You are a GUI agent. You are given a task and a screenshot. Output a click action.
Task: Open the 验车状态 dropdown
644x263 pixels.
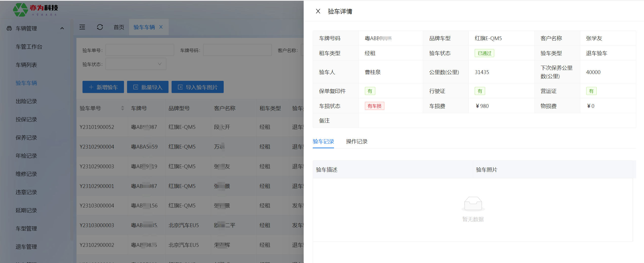click(136, 64)
